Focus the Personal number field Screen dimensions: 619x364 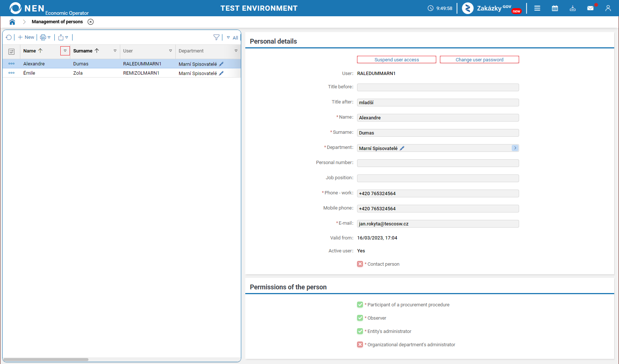[x=438, y=163]
